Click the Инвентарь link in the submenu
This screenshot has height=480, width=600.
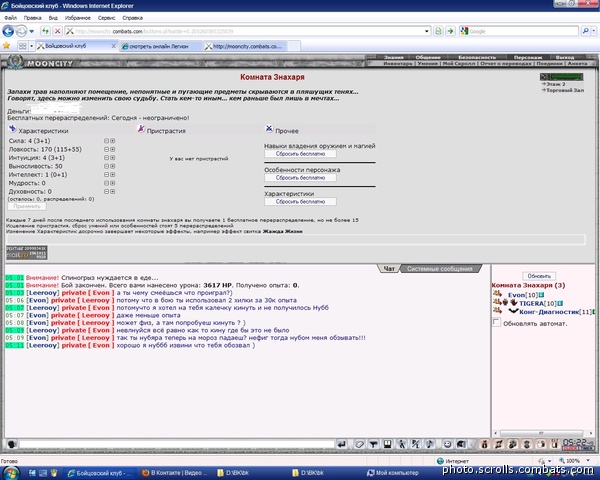398,64
